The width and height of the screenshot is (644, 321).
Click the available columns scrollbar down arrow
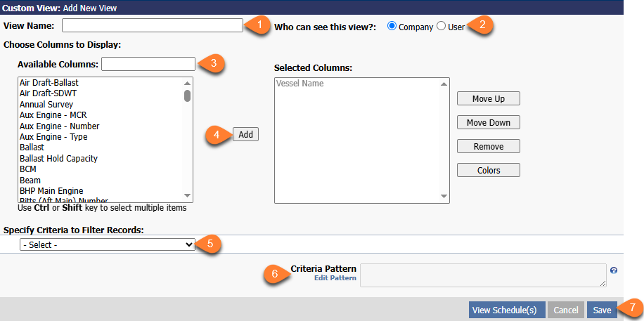click(x=188, y=195)
